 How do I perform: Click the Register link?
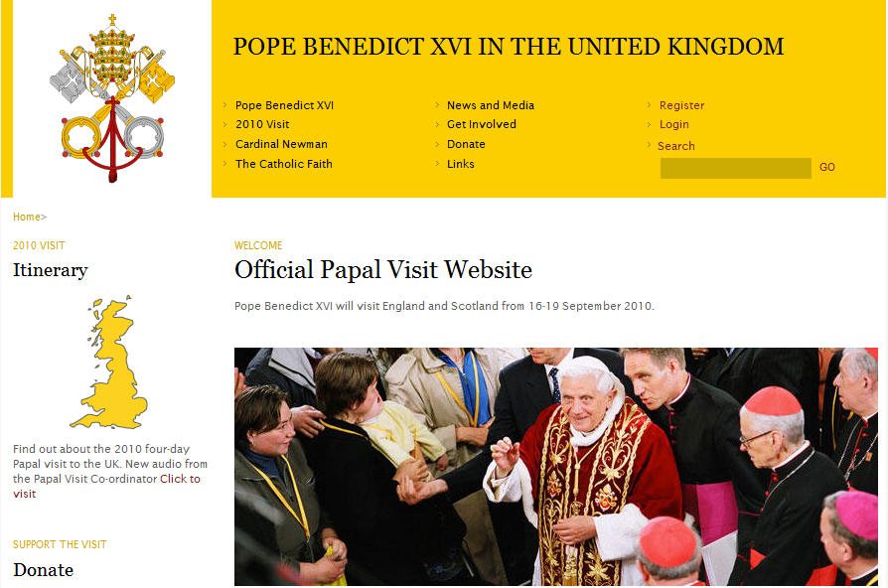pyautogui.click(x=681, y=105)
